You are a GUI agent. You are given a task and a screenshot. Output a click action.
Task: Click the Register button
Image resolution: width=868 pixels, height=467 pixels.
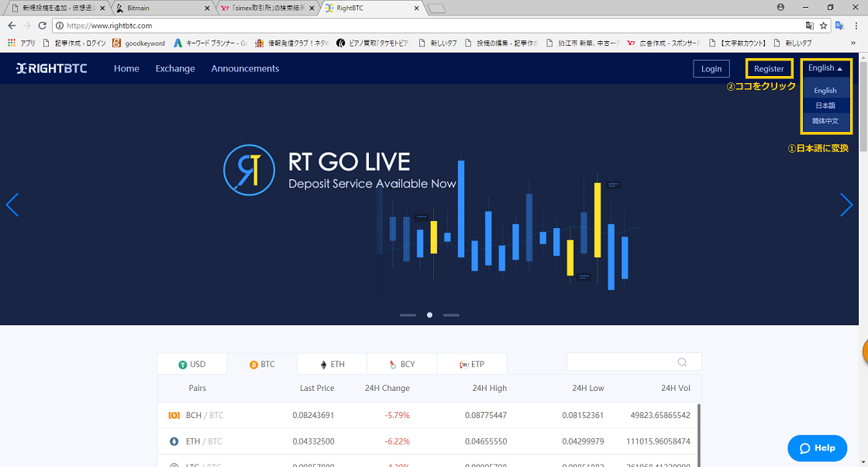(769, 69)
